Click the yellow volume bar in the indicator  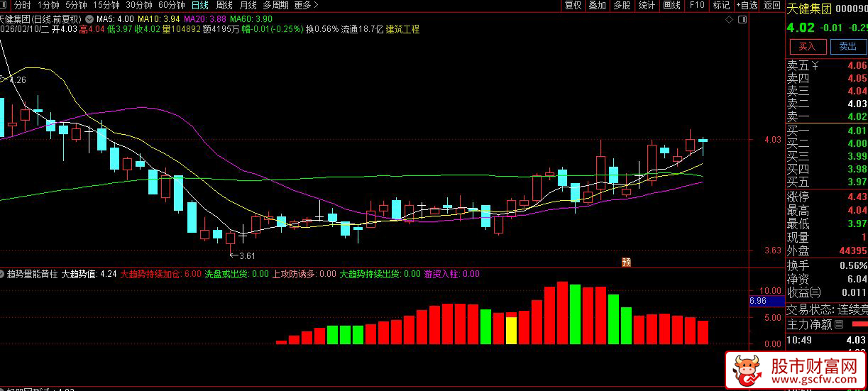coord(511,330)
